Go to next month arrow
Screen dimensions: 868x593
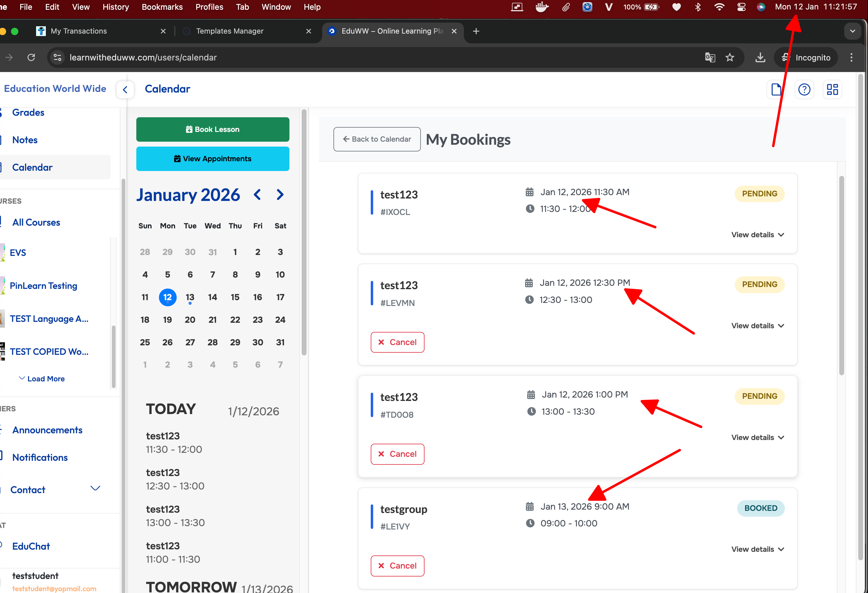tap(280, 195)
